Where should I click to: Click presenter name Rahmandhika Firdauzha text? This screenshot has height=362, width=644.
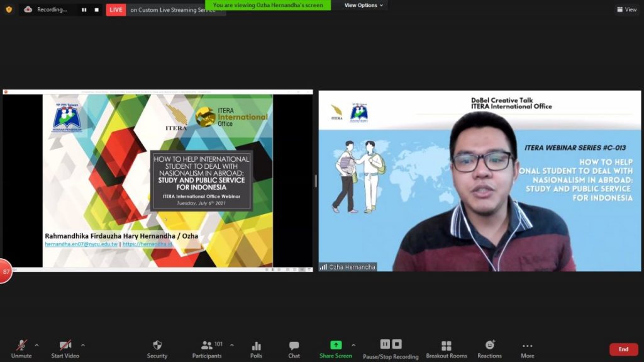coord(121,236)
